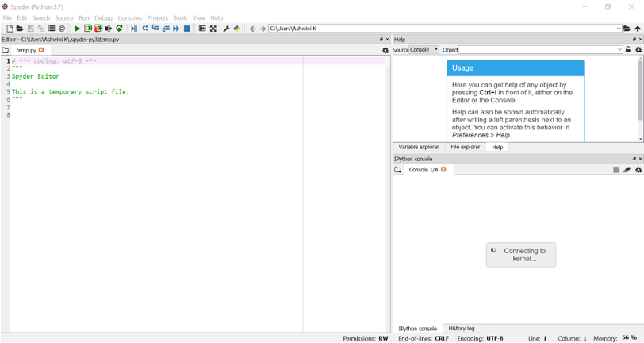Select the IPython console bottom tab

418,328
